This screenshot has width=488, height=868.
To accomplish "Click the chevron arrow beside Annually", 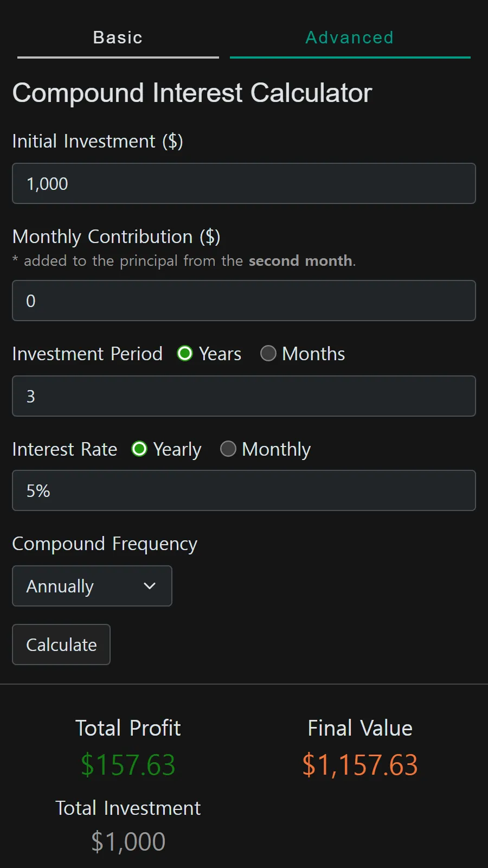I will (x=150, y=586).
